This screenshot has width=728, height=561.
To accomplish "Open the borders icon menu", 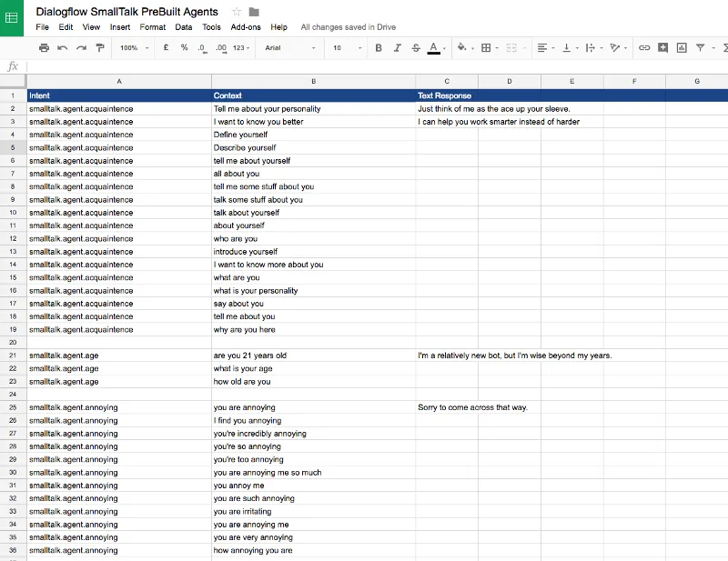I will (x=486, y=47).
